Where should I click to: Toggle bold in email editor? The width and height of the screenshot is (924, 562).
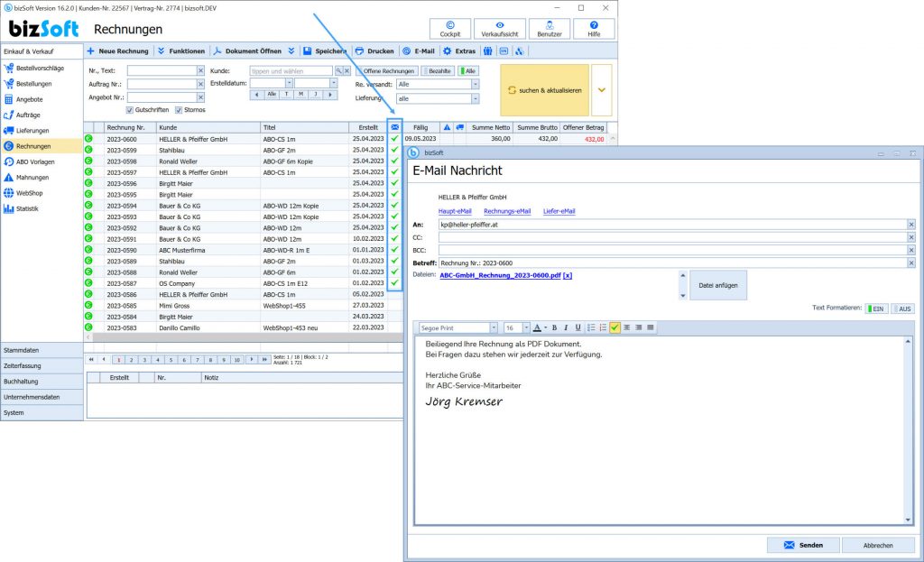(554, 328)
